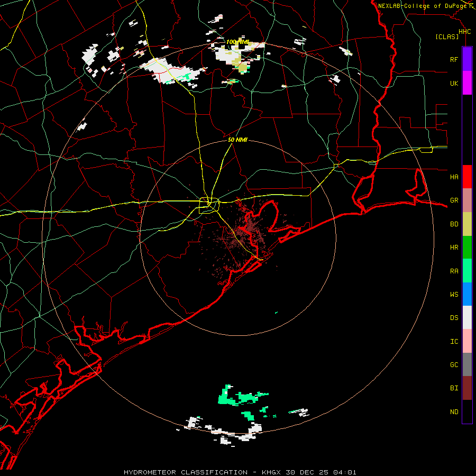Pick the dark green HR legend swatch
Screen dimensions: 476x476
coord(467,248)
